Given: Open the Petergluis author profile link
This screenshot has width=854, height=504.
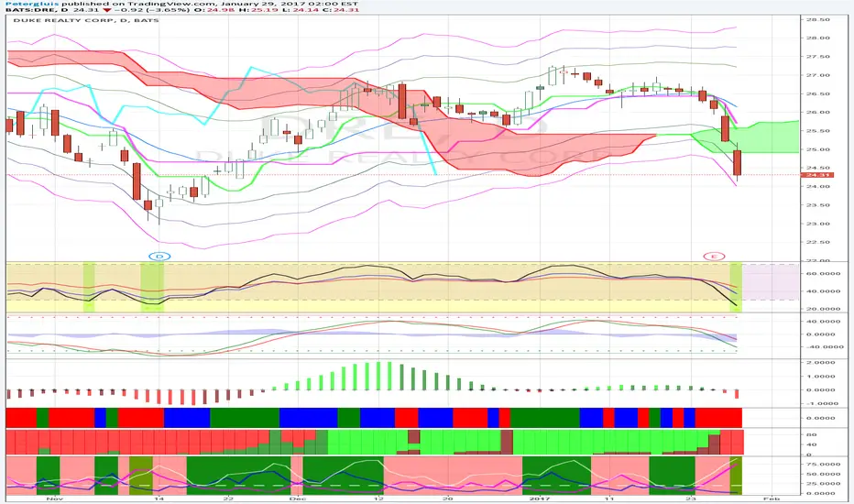Looking at the screenshot, I should (32, 4).
